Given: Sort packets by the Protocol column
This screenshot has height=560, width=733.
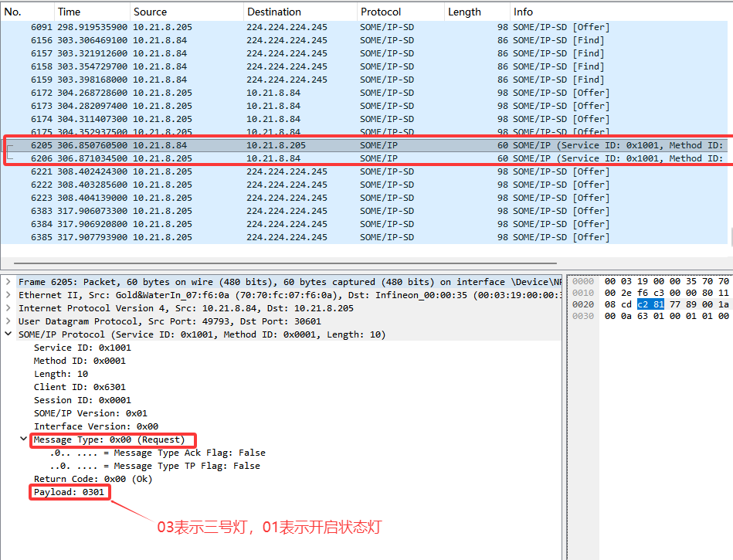Looking at the screenshot, I should pyautogui.click(x=401, y=12).
